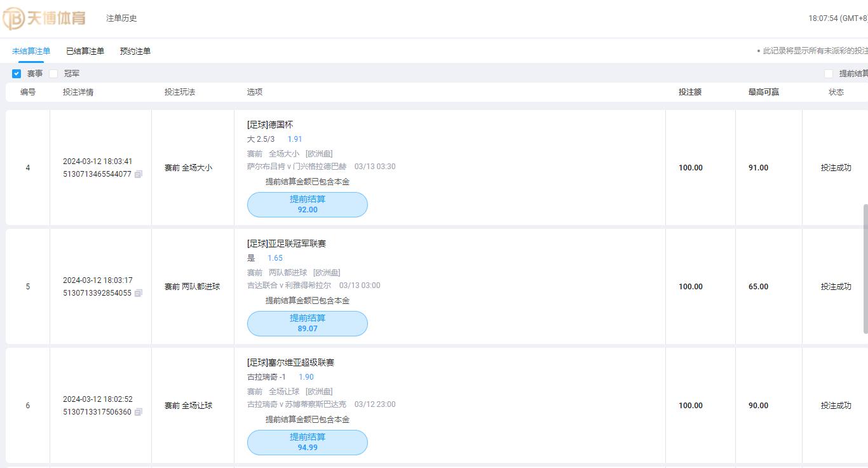Click the odds value 1.90

pyautogui.click(x=306, y=377)
